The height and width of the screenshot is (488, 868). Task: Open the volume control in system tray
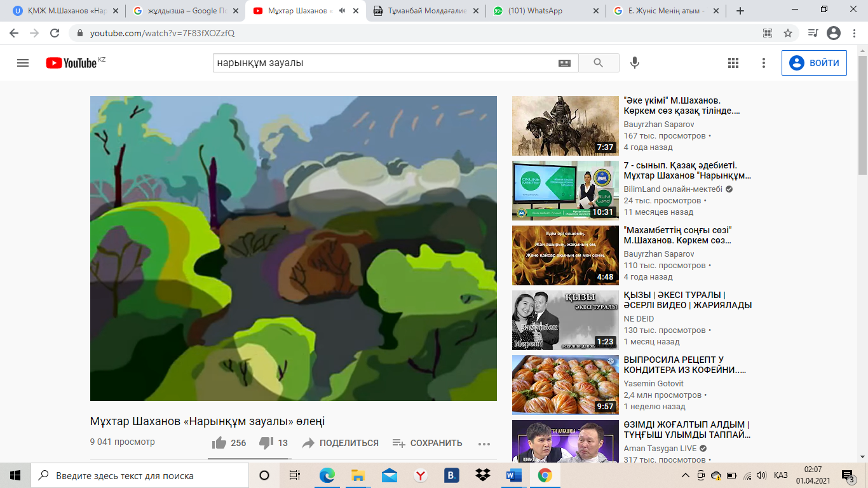[761, 475]
